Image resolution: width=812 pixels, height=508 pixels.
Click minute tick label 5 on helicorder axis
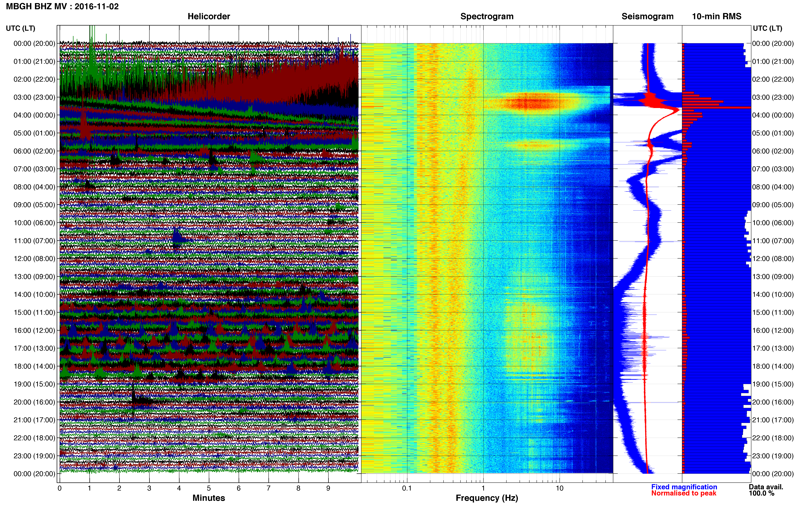(x=209, y=488)
